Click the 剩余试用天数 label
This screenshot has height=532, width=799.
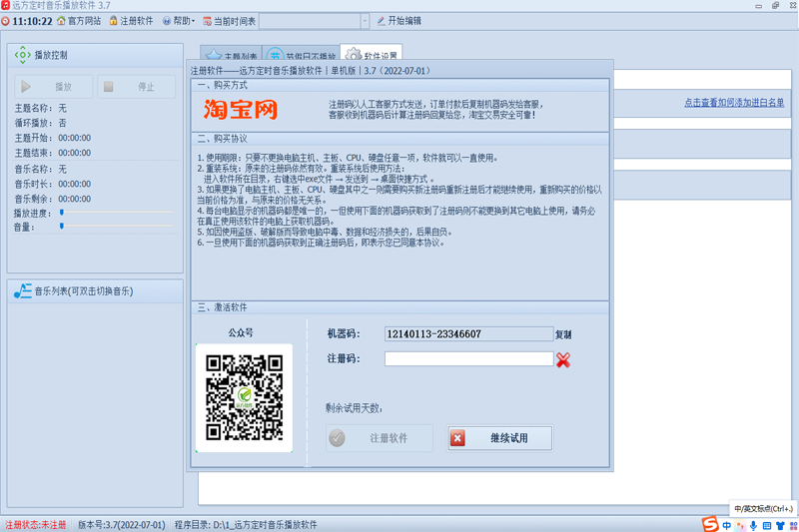click(354, 408)
